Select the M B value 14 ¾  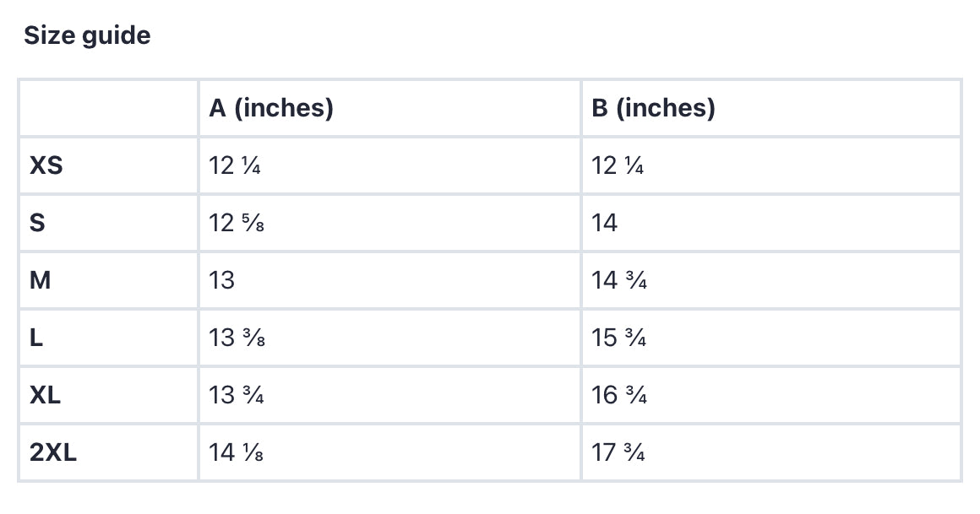[619, 280]
